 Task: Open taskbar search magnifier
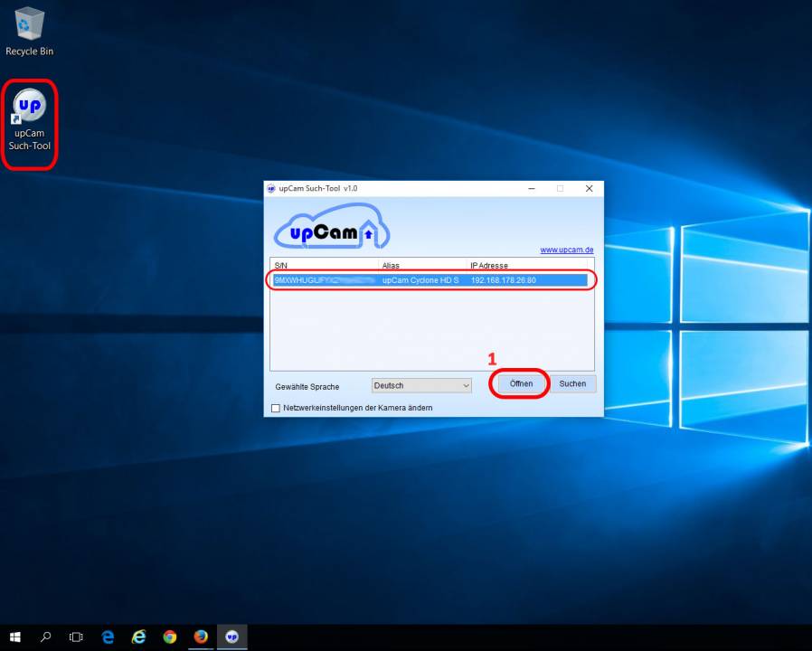(x=45, y=637)
